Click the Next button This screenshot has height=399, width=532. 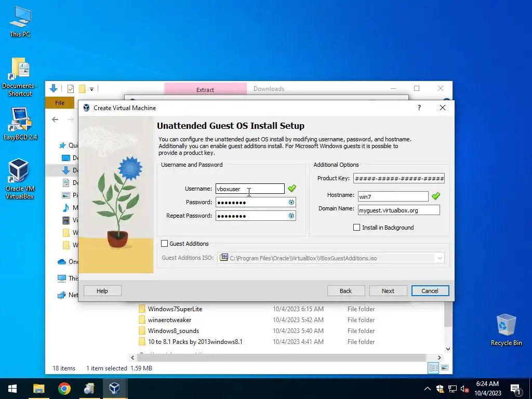tap(388, 291)
